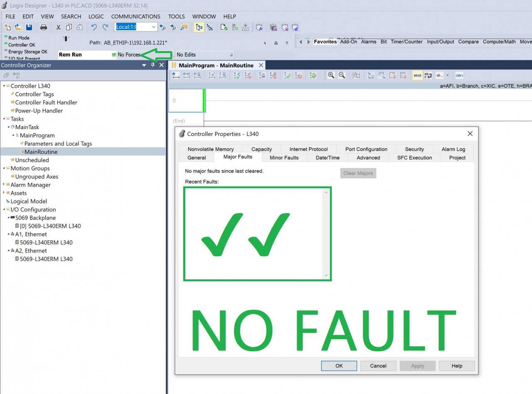Open the TOOLS menu
Image resolution: width=532 pixels, height=394 pixels.
[x=177, y=17]
